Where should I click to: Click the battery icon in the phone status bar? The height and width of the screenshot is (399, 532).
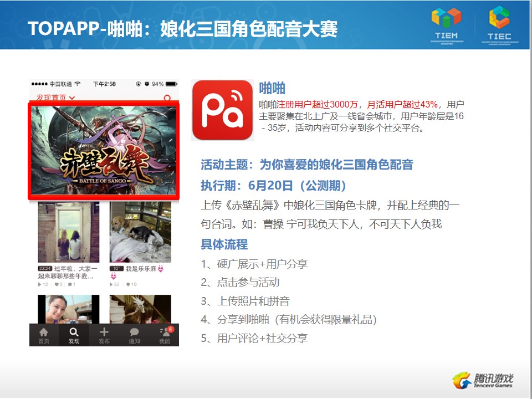point(171,84)
